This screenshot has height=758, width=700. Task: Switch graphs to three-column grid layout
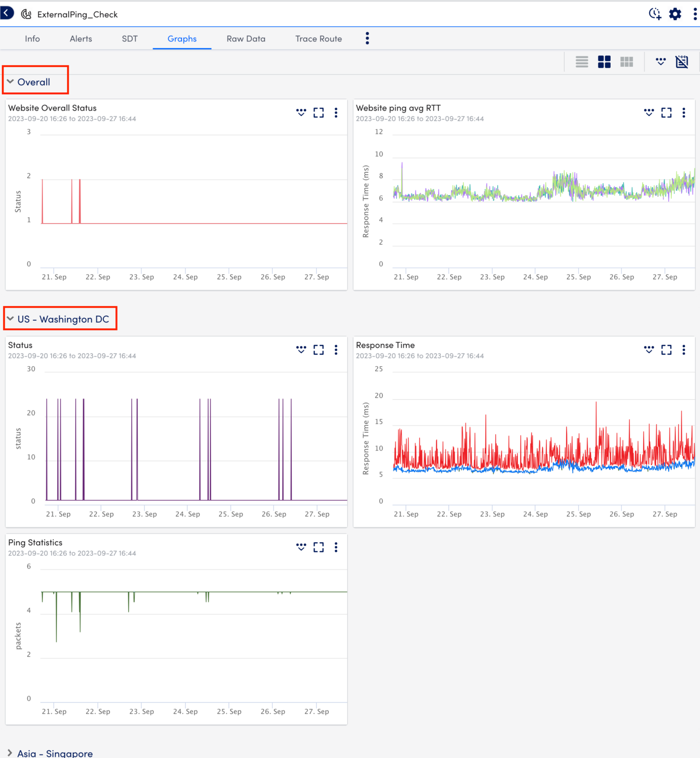pos(626,61)
